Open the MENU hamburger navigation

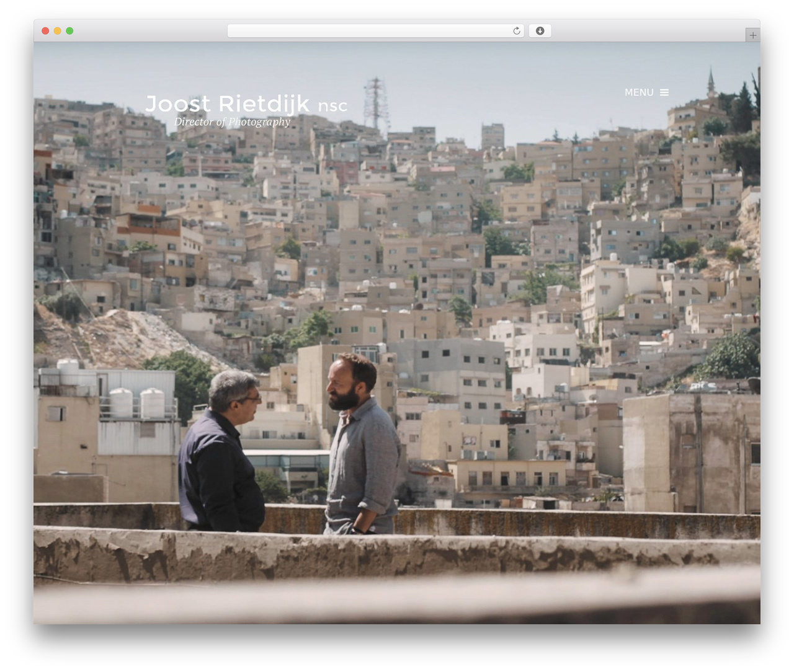click(646, 92)
